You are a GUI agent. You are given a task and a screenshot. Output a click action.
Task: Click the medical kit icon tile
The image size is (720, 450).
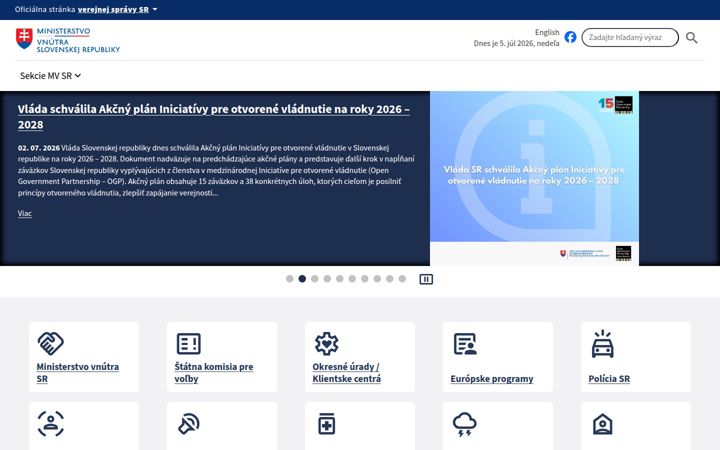pos(326,423)
